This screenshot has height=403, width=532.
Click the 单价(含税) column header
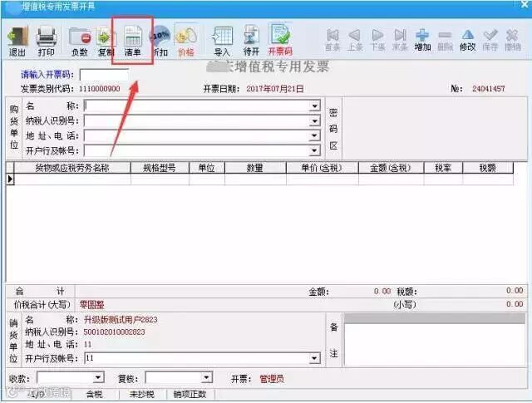click(323, 168)
